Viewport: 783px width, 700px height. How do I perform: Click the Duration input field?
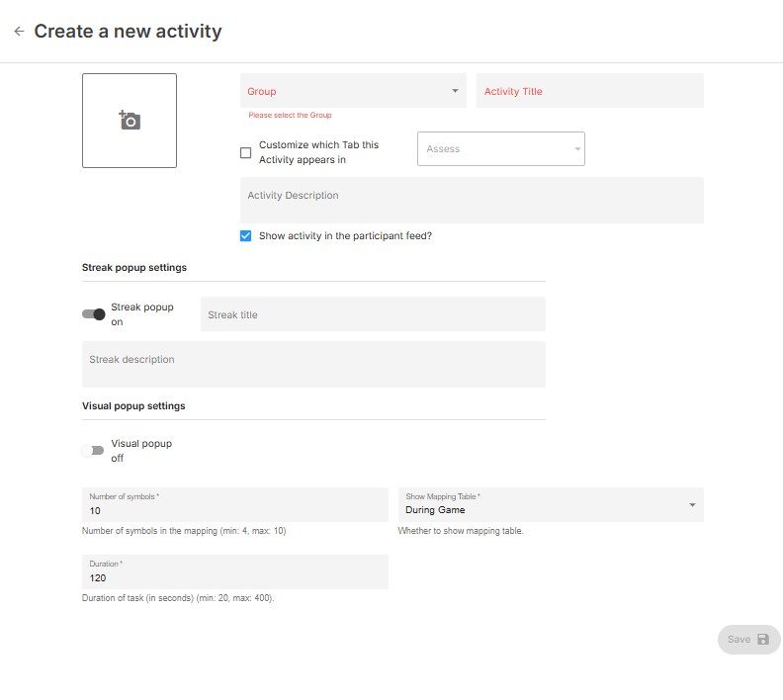234,577
